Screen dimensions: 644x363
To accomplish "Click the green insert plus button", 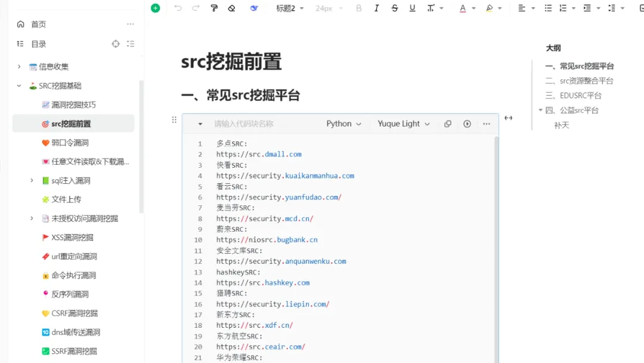I will [x=155, y=8].
